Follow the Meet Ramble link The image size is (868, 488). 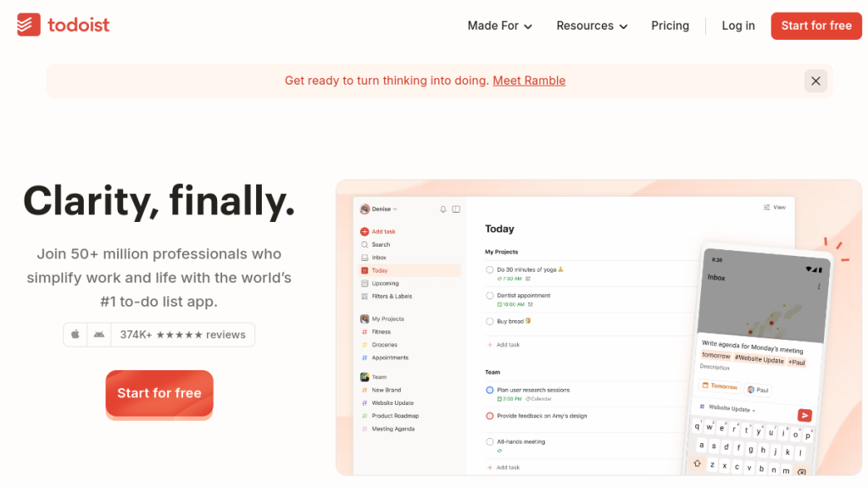(529, 81)
